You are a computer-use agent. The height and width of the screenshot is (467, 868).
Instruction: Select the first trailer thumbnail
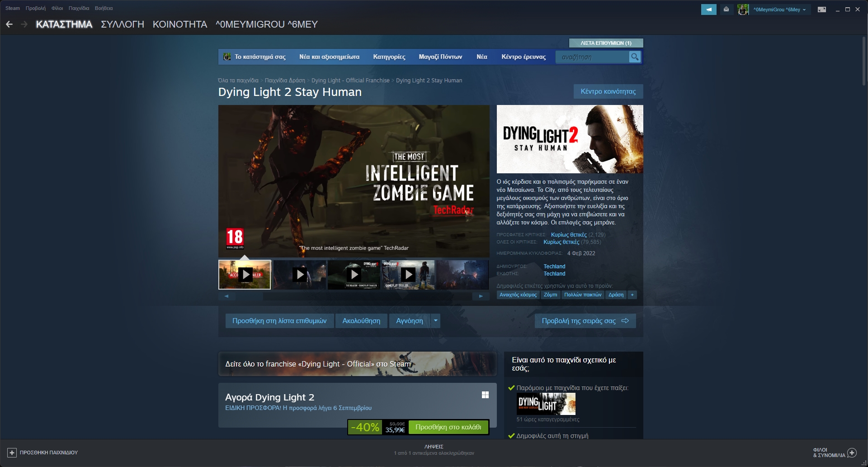[x=244, y=274]
